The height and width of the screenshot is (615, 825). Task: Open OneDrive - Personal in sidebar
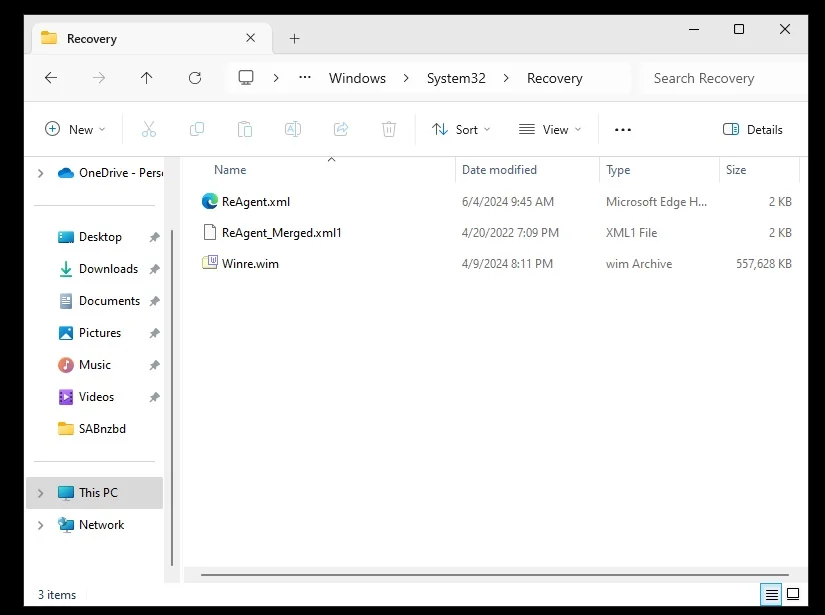[110, 173]
